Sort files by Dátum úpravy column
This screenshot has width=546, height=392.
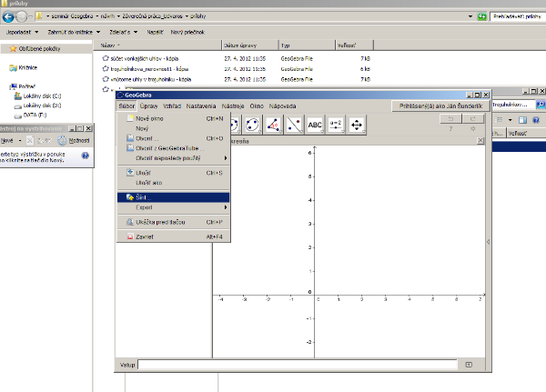coord(250,45)
